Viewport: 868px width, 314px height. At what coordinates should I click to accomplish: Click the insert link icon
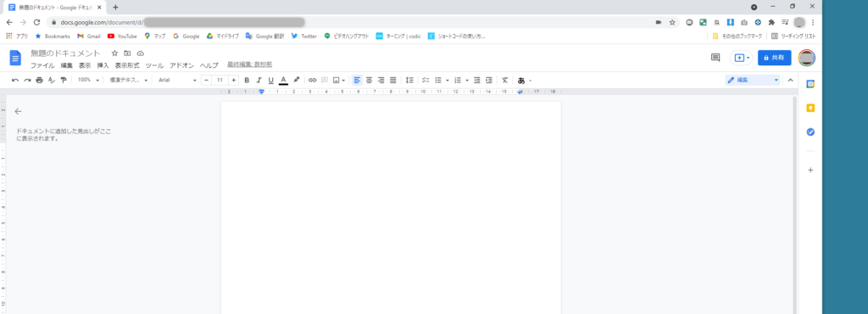point(312,81)
